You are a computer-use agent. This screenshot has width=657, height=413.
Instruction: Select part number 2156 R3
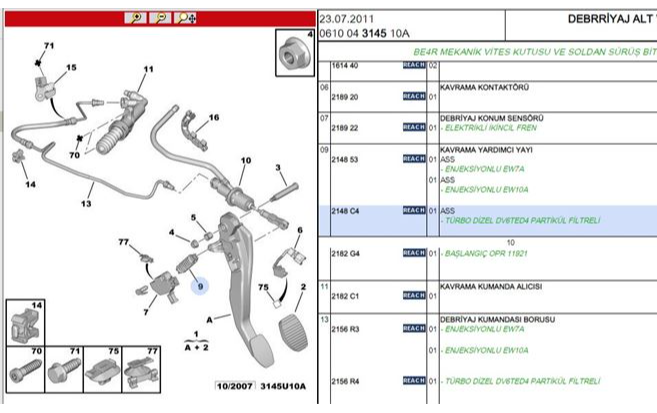click(x=345, y=329)
